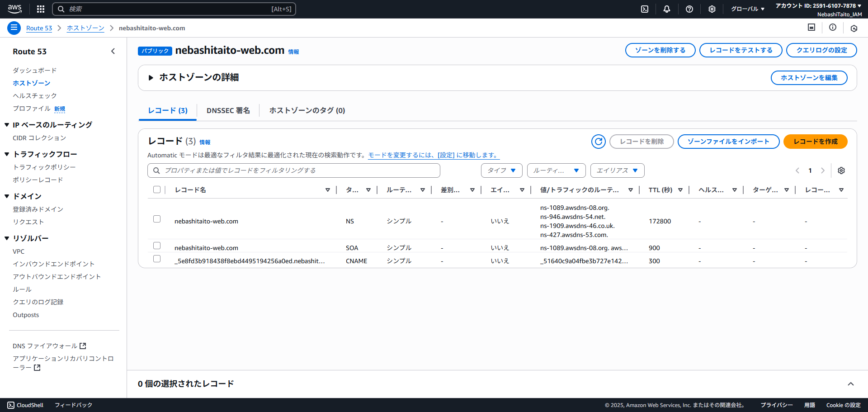Click the Test record button
868x412 pixels.
click(741, 50)
